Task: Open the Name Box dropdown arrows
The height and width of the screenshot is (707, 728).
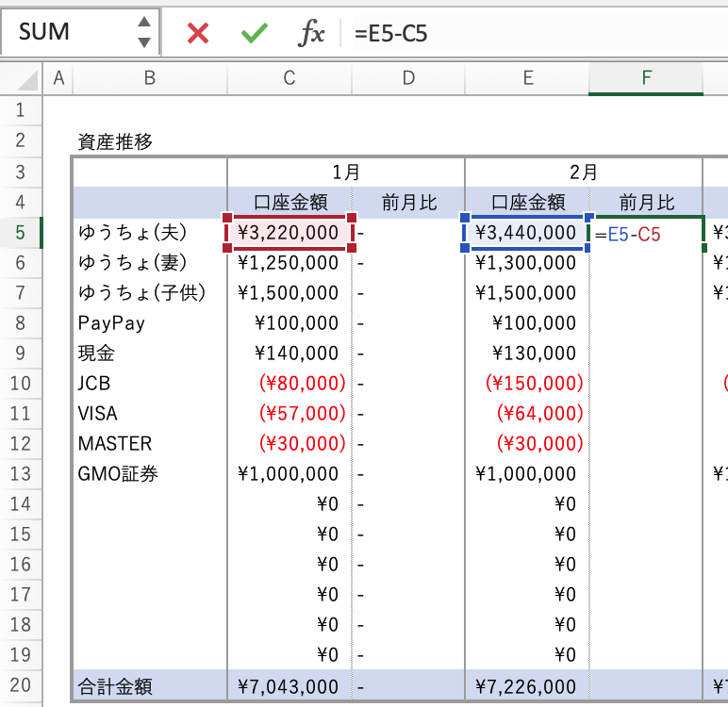Action: point(143,32)
